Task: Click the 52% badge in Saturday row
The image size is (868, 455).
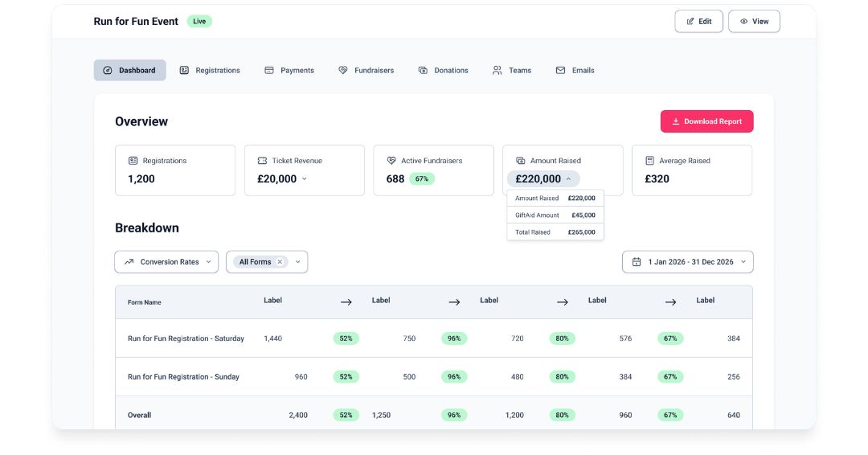Action: click(346, 338)
